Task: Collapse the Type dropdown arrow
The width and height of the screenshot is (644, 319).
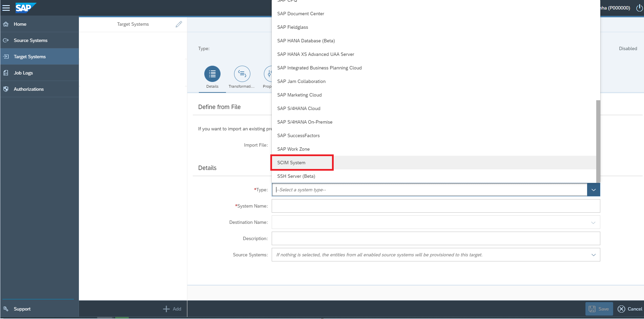Action: [594, 190]
